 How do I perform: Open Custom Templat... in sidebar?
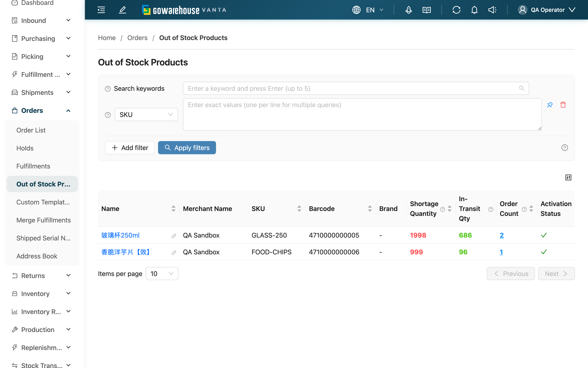coord(42,202)
